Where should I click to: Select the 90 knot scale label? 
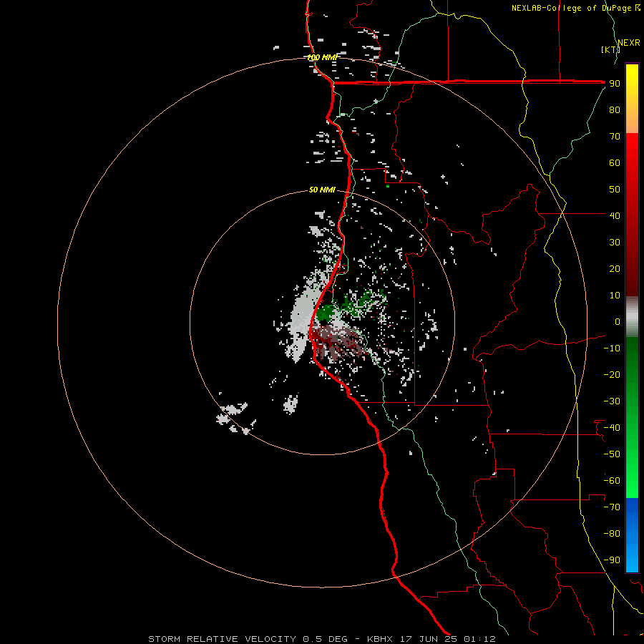(x=615, y=84)
